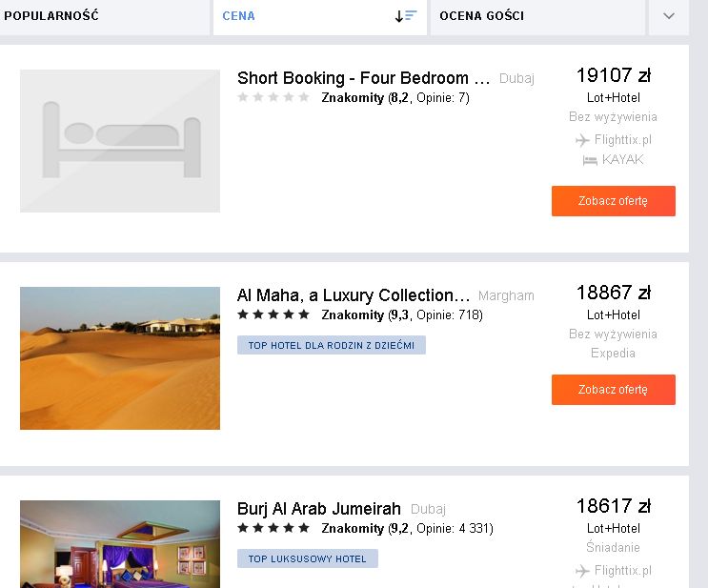Click the Znakomity 8,2 review score

tap(395, 97)
